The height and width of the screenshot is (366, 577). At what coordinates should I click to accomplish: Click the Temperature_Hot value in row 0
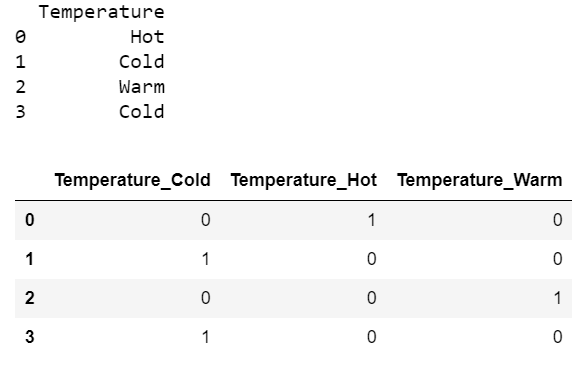click(x=371, y=220)
